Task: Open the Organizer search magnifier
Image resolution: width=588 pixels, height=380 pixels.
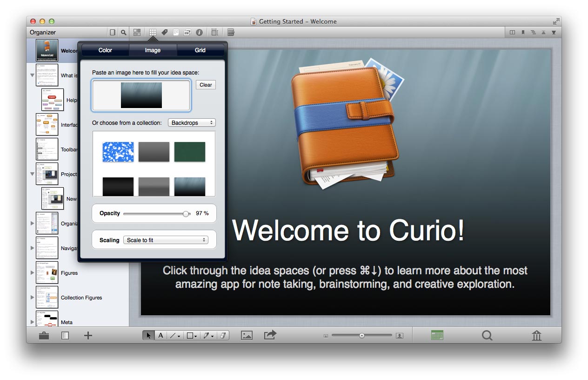Action: coord(123,33)
